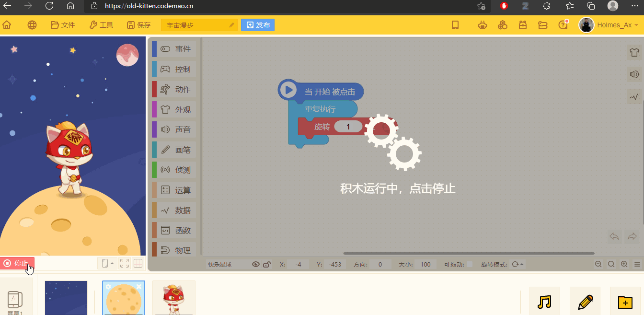The width and height of the screenshot is (644, 315).
Task: Click the blue 发布 publish button
Action: point(258,25)
